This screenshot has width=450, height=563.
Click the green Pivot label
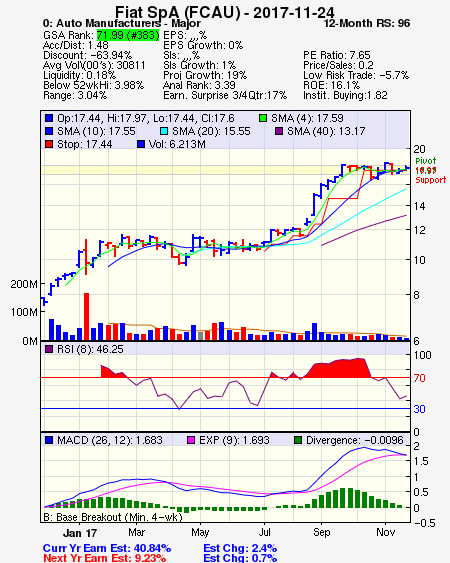[x=426, y=161]
